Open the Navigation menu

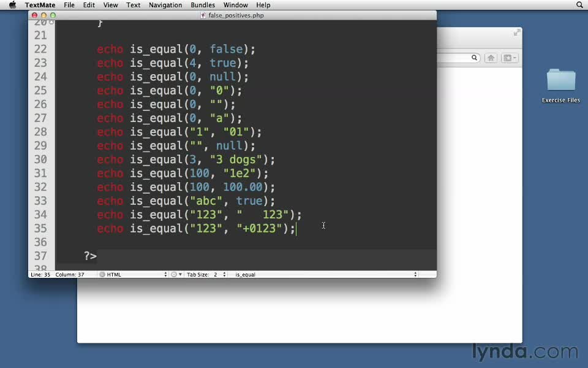[165, 5]
